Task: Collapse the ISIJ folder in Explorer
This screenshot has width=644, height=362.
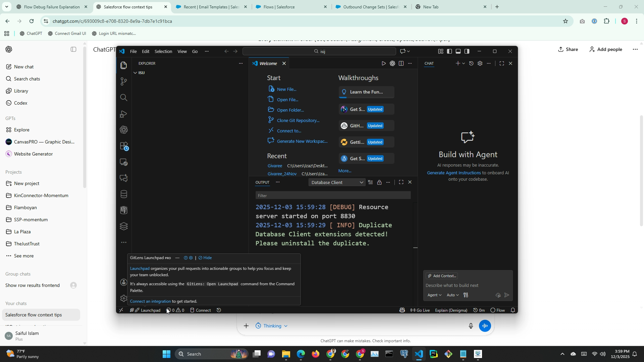Action: pos(136,73)
